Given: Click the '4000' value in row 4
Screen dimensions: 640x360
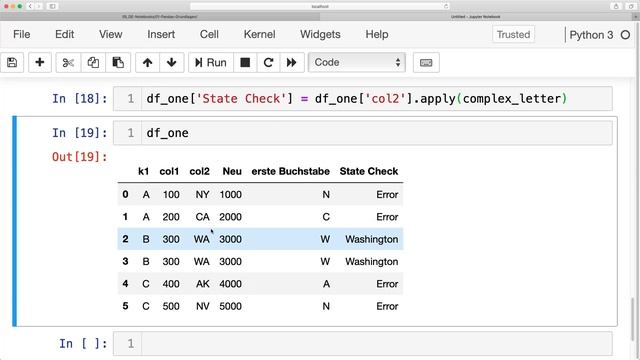Looking at the screenshot, I should [x=231, y=284].
